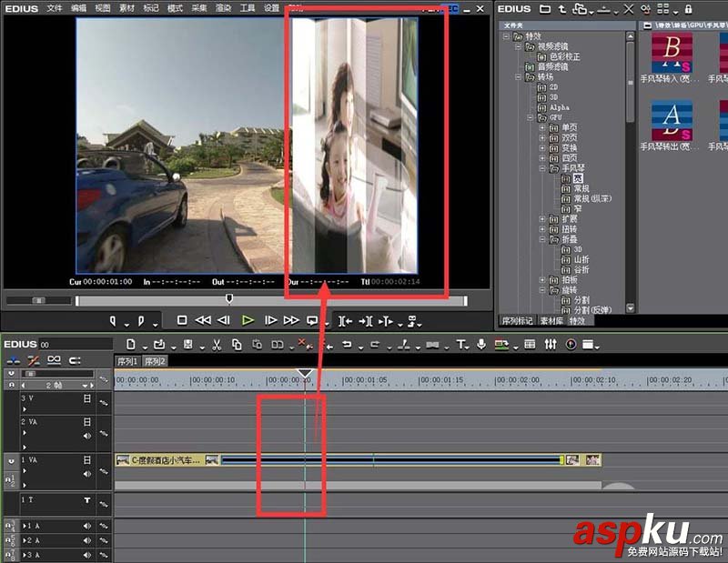Open the 文件 menu
Image resolution: width=728 pixels, height=563 pixels.
[55, 8]
